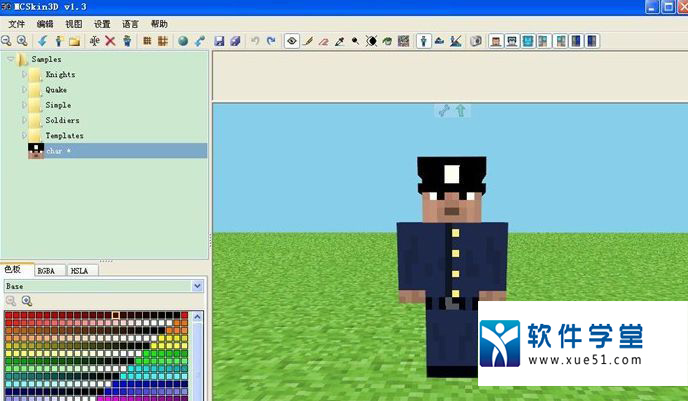Switch to flat texture view mode
The height and width of the screenshot is (401, 688).
tap(440, 41)
